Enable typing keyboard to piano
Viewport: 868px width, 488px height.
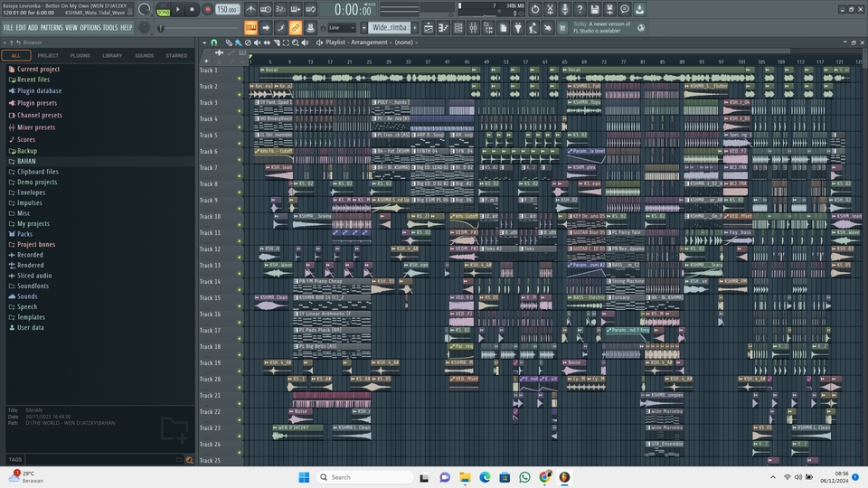coord(250,28)
